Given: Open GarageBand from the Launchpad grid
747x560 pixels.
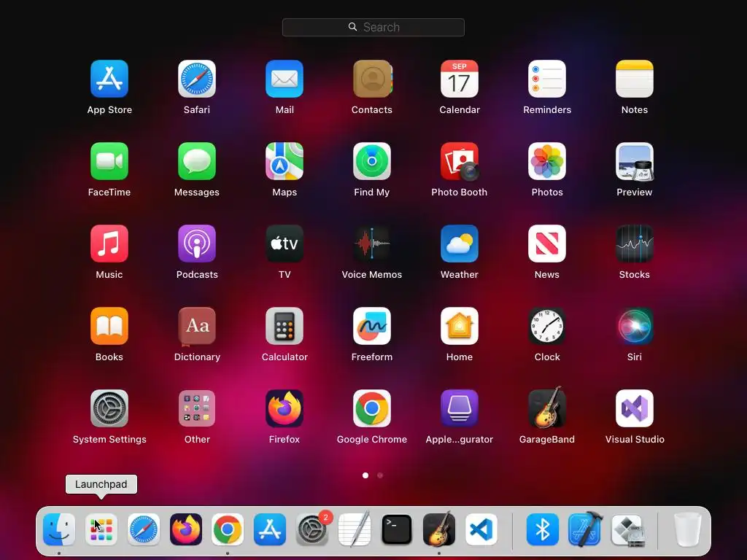Looking at the screenshot, I should (547, 407).
